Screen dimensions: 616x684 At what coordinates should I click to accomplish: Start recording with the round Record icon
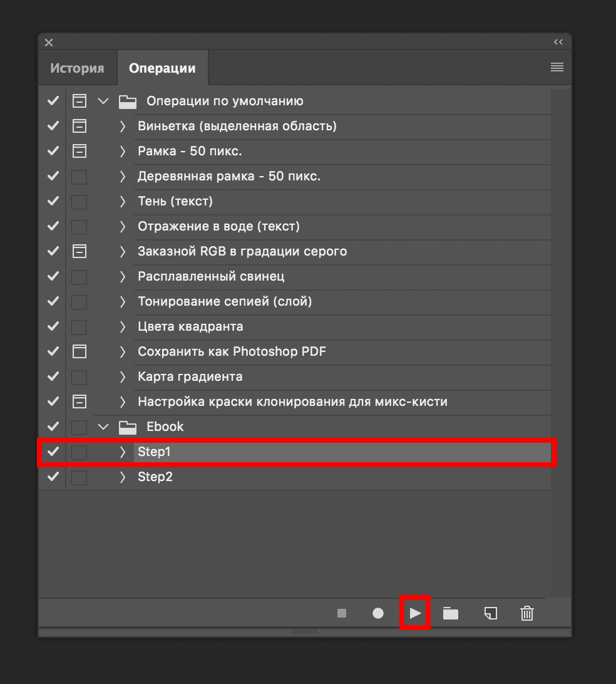click(x=378, y=613)
